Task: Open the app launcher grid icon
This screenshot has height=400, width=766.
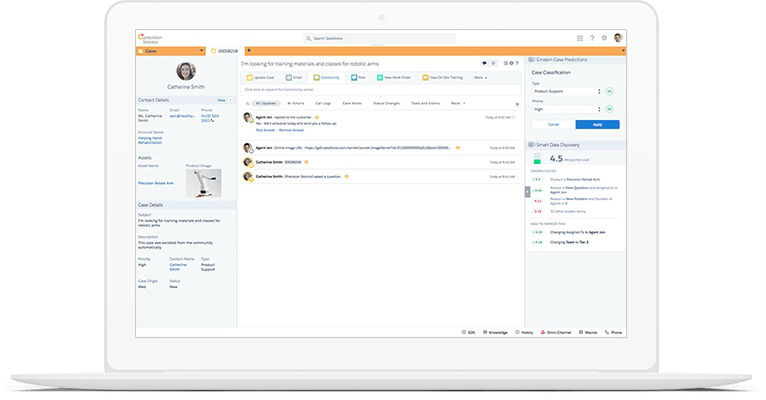Action: pos(578,38)
